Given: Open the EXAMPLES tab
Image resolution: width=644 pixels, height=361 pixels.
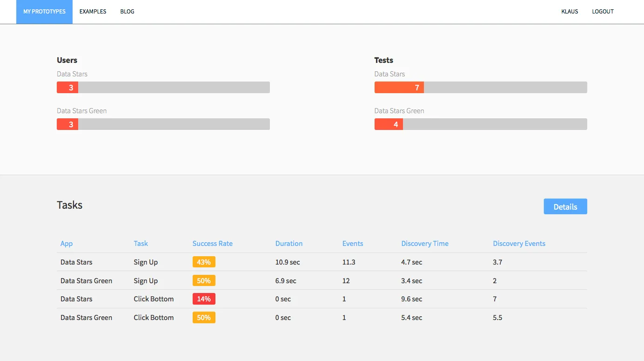Looking at the screenshot, I should click(93, 11).
